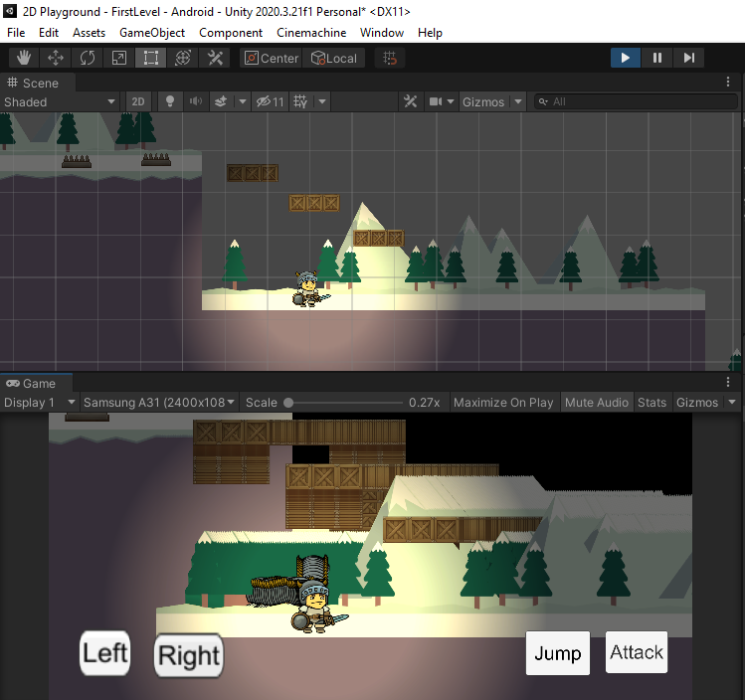Click the Jump game button
This screenshot has width=745, height=700.
point(558,653)
